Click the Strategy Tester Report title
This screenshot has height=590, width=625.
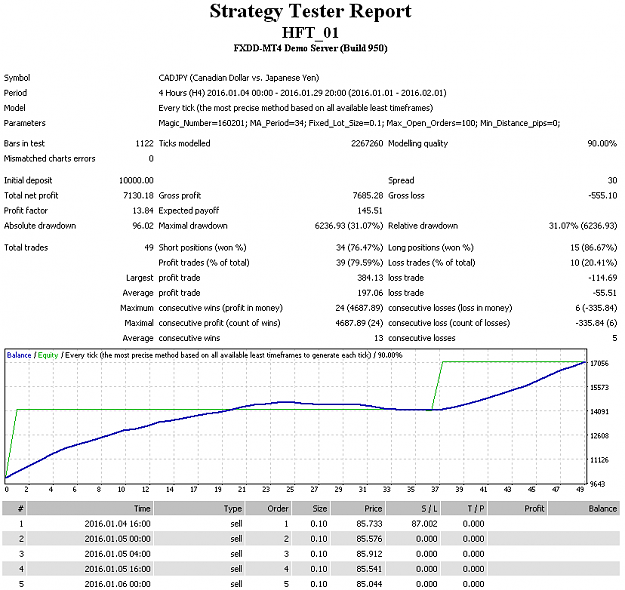tap(310, 11)
